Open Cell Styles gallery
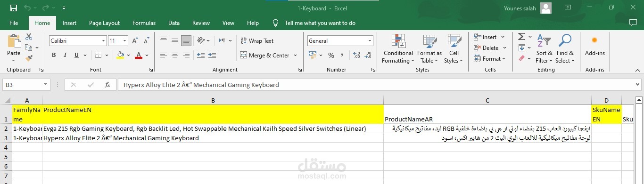The height and width of the screenshot is (184, 644). pyautogui.click(x=454, y=48)
